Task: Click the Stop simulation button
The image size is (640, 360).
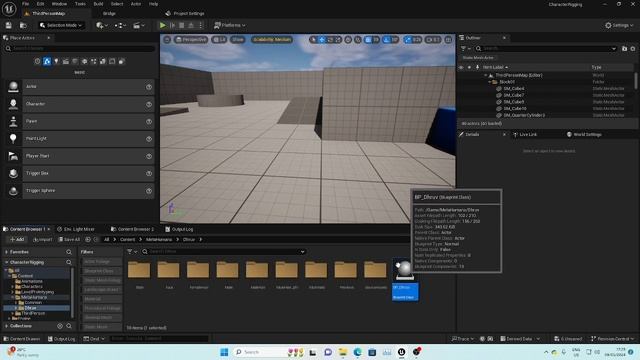Action: click(x=182, y=25)
